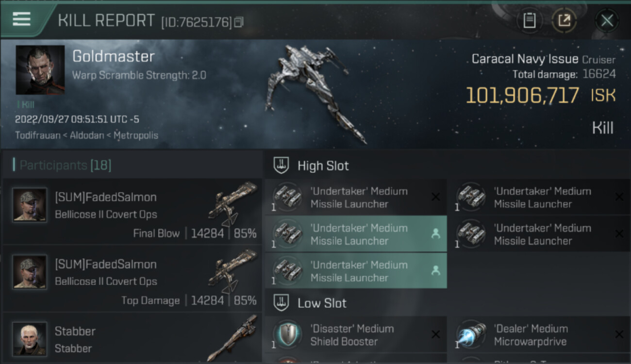This screenshot has height=364, width=631.
Task: Select the first 'Undertaker' Medium Missile Launcher
Action: click(356, 197)
